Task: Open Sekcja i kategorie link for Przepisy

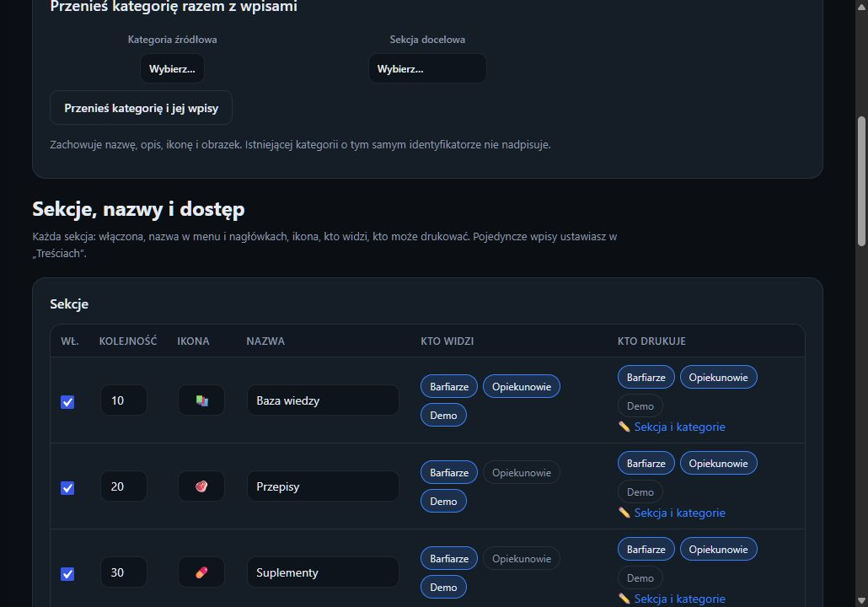Action: click(x=672, y=513)
